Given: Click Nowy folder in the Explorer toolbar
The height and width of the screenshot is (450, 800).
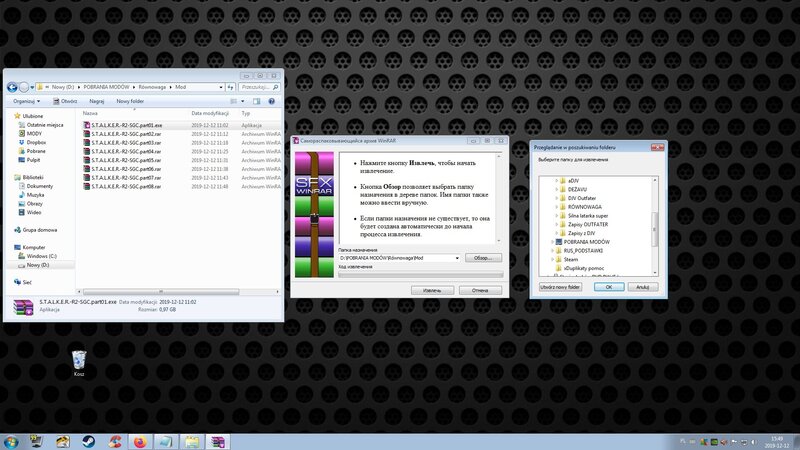Looking at the screenshot, I should 131,101.
